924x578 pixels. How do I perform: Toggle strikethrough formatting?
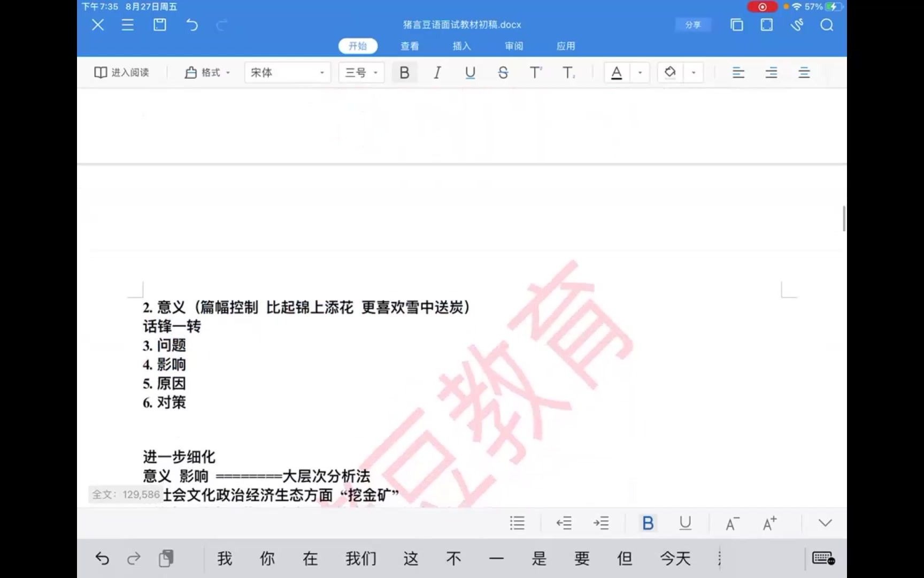coord(503,72)
